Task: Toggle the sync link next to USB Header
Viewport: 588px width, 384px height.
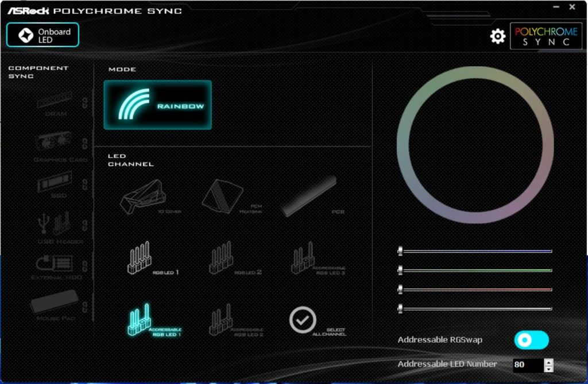Action: [85, 225]
